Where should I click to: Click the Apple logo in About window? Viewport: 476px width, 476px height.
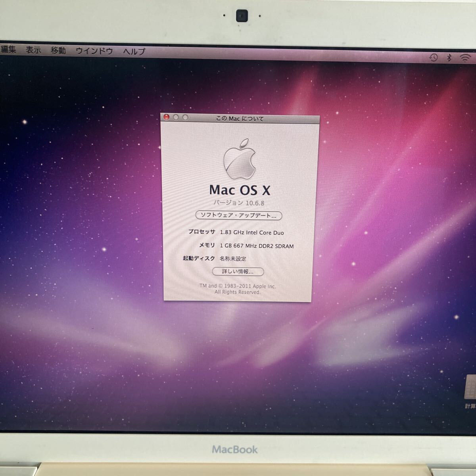tap(240, 159)
